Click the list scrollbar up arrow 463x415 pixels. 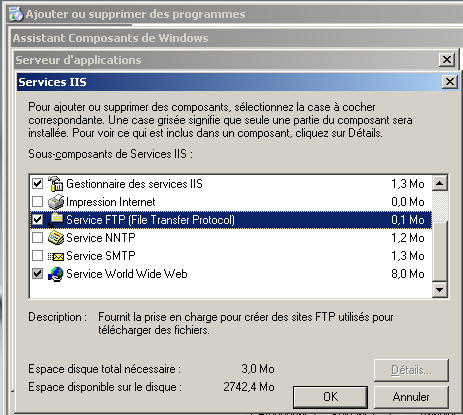[440, 183]
